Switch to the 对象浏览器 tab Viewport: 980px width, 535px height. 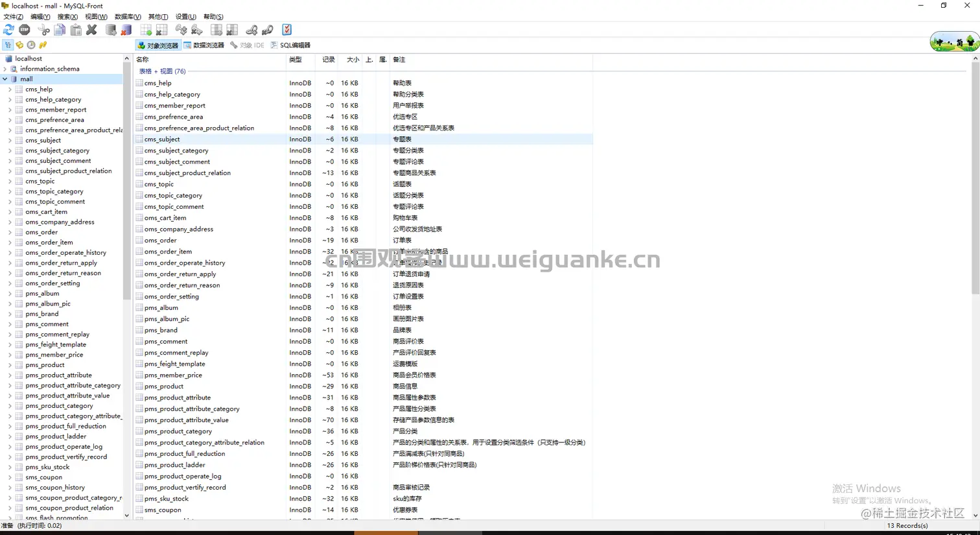pos(157,45)
